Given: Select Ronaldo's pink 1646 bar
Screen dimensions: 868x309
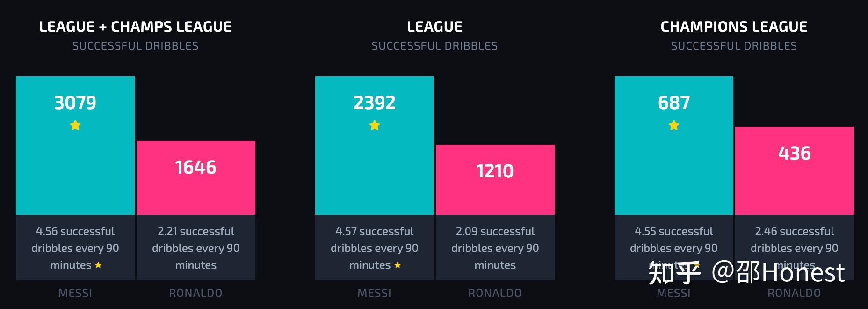Looking at the screenshot, I should coord(196,178).
